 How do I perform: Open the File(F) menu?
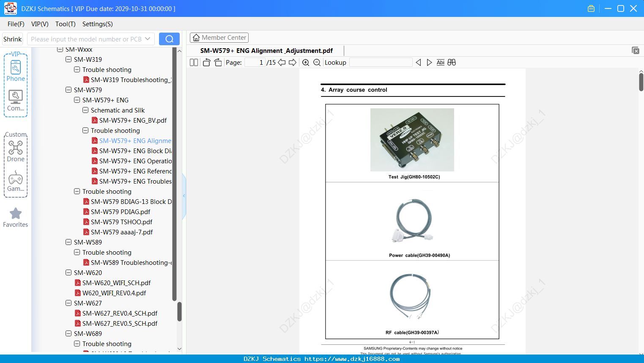point(16,24)
